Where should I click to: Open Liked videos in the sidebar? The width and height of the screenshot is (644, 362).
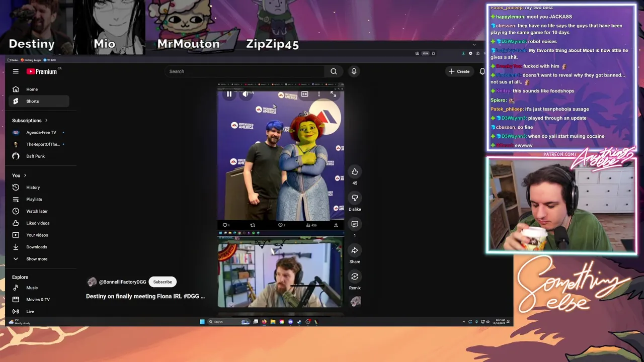click(x=39, y=223)
